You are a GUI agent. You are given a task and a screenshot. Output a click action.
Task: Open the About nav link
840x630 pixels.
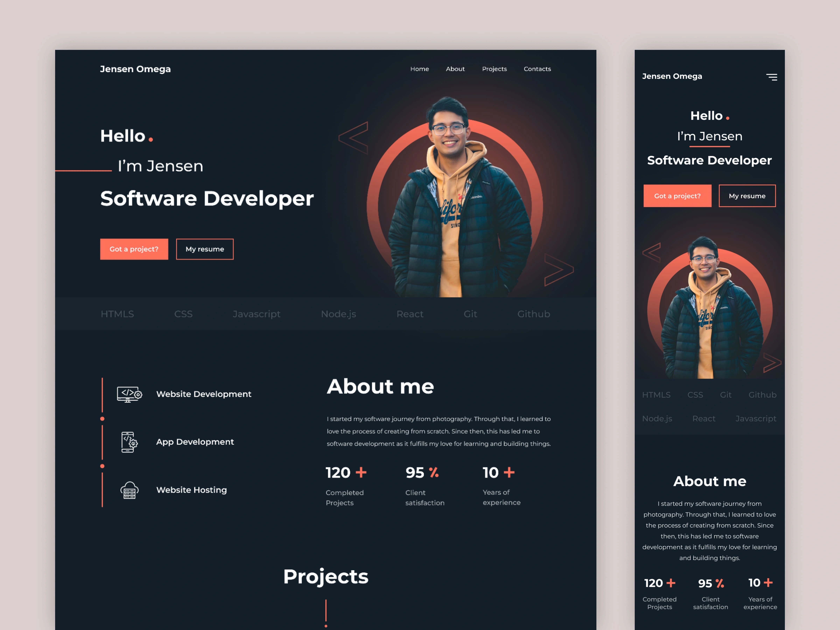(x=455, y=69)
